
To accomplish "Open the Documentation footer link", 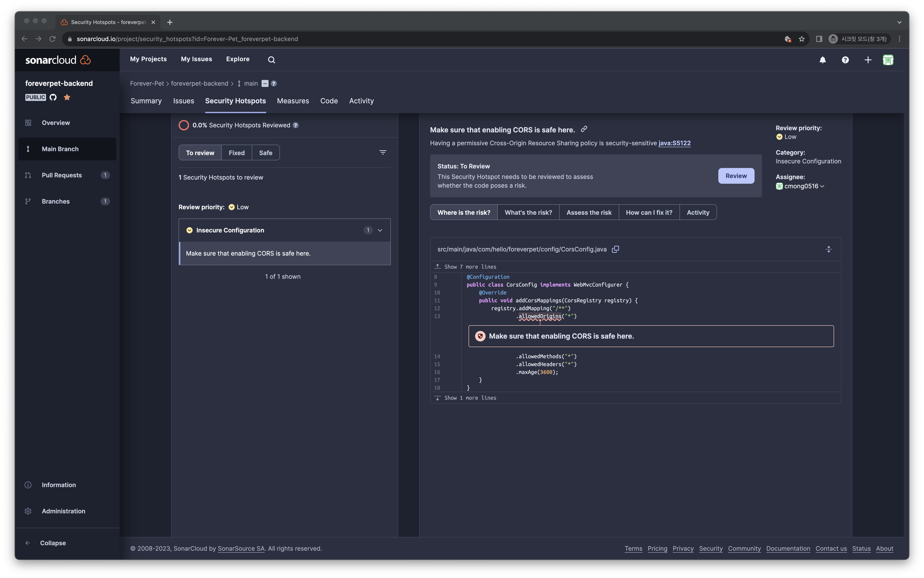I will pyautogui.click(x=788, y=549).
